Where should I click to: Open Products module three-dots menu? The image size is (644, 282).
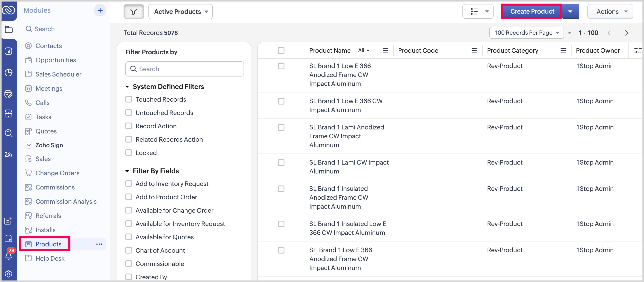(x=99, y=244)
